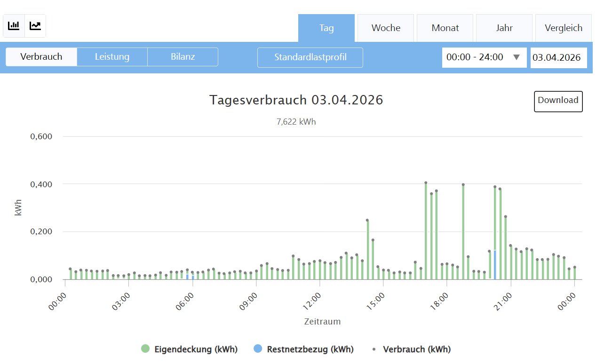Screen dimensions: 596x364
Task: Toggle Restnetzbezug legend blue circle
Action: 258,349
